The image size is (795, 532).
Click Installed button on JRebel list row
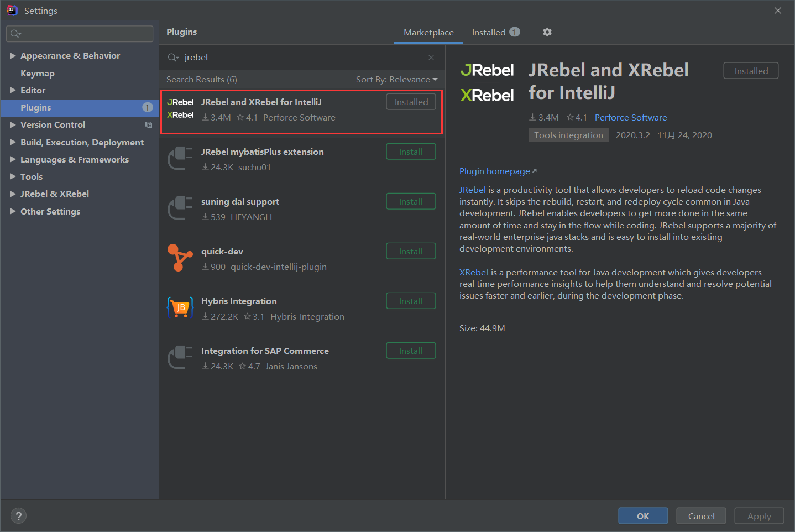tap(411, 102)
